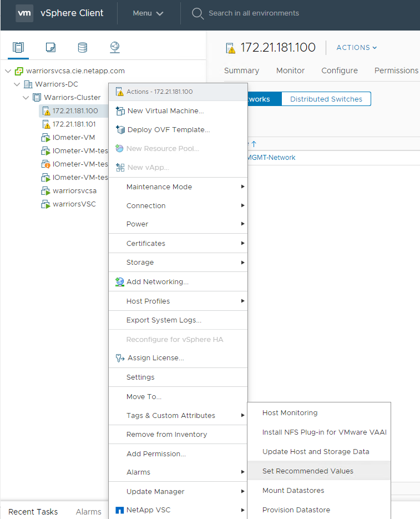Viewport: 420px width, 519px height.
Task: Open the Storage view icon
Action: (82, 48)
